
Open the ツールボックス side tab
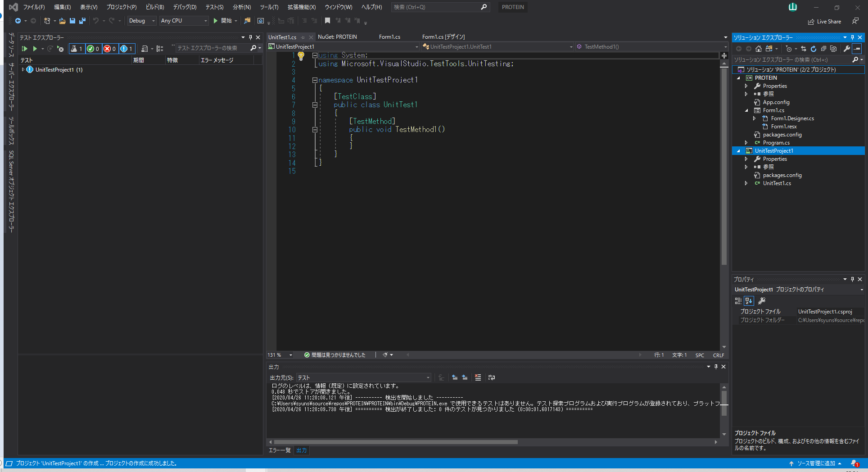pyautogui.click(x=11, y=131)
